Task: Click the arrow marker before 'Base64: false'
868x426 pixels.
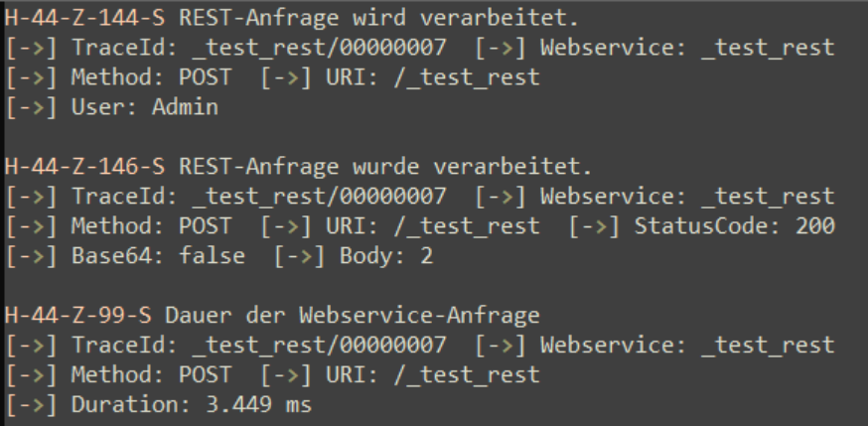Action: [32, 255]
